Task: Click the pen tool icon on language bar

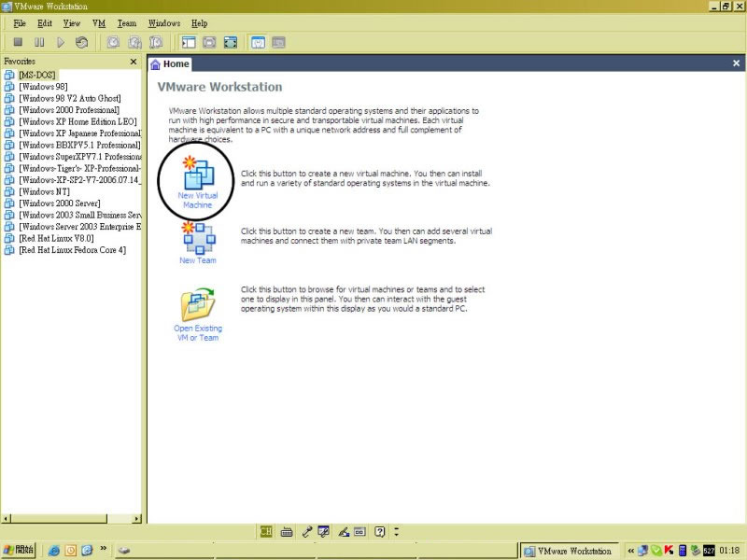Action: (x=344, y=532)
